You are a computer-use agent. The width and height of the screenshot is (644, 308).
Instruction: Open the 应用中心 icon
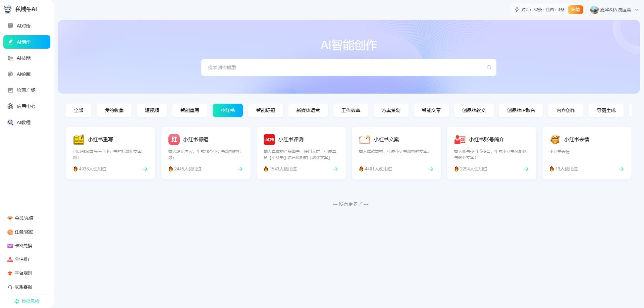click(x=10, y=106)
